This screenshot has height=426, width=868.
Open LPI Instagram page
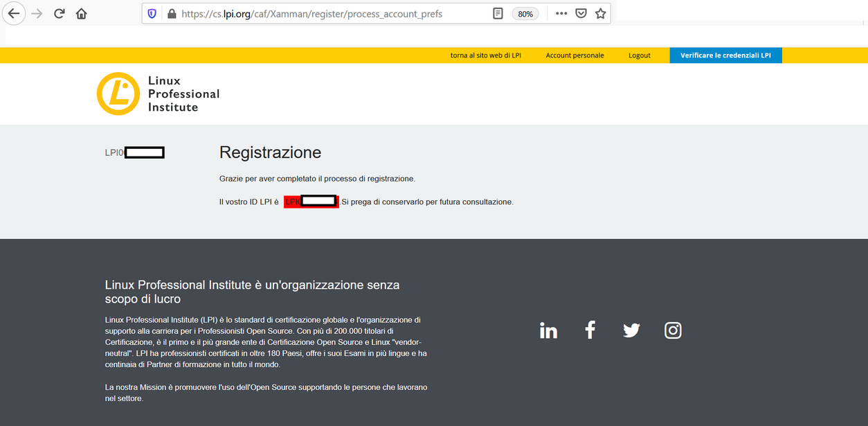tap(673, 330)
